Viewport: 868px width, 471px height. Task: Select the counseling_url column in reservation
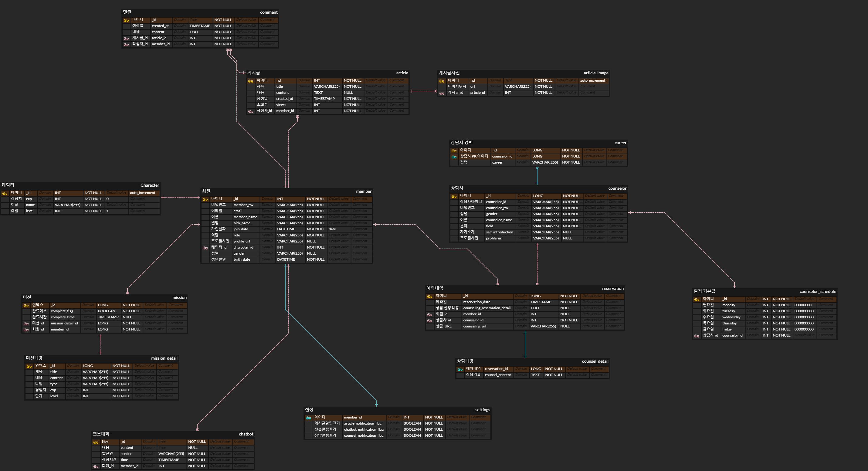coord(474,326)
